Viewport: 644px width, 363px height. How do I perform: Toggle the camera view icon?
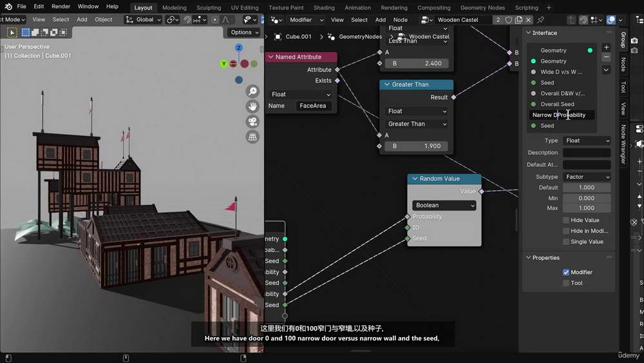[x=252, y=122]
